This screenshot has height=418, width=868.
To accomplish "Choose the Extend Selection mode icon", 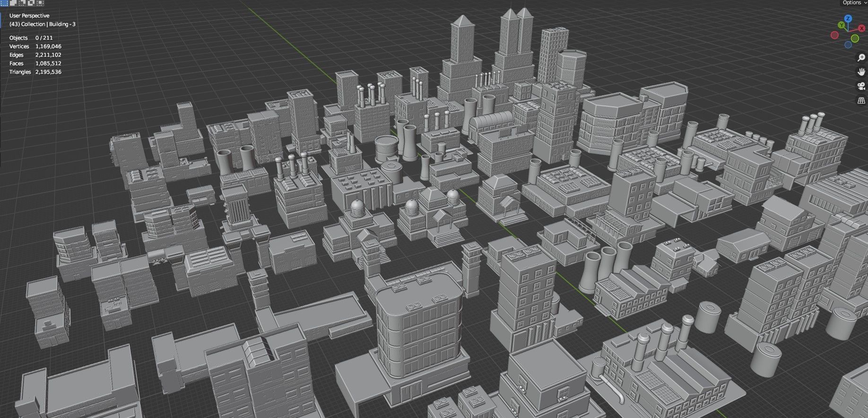I will (x=13, y=3).
